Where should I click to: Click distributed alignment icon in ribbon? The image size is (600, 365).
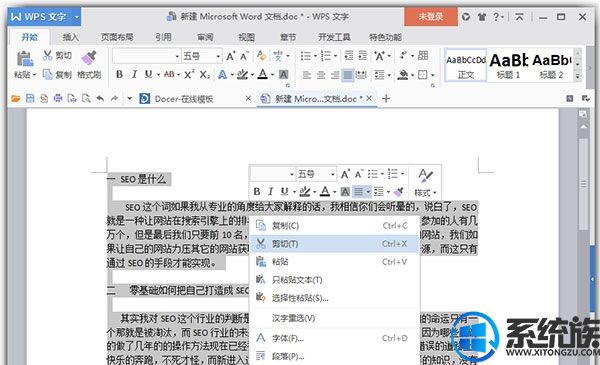pyautogui.click(x=361, y=75)
